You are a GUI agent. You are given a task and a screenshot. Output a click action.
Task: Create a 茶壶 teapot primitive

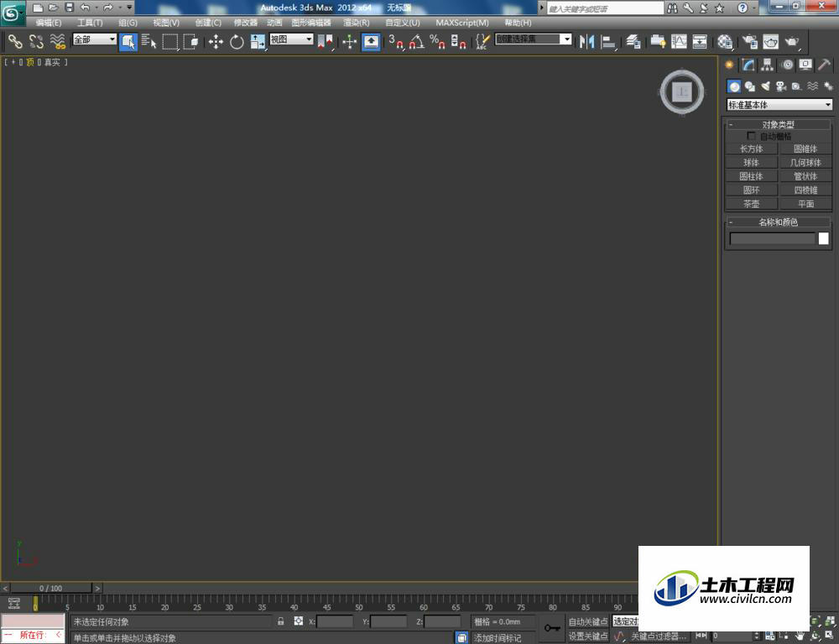click(751, 204)
